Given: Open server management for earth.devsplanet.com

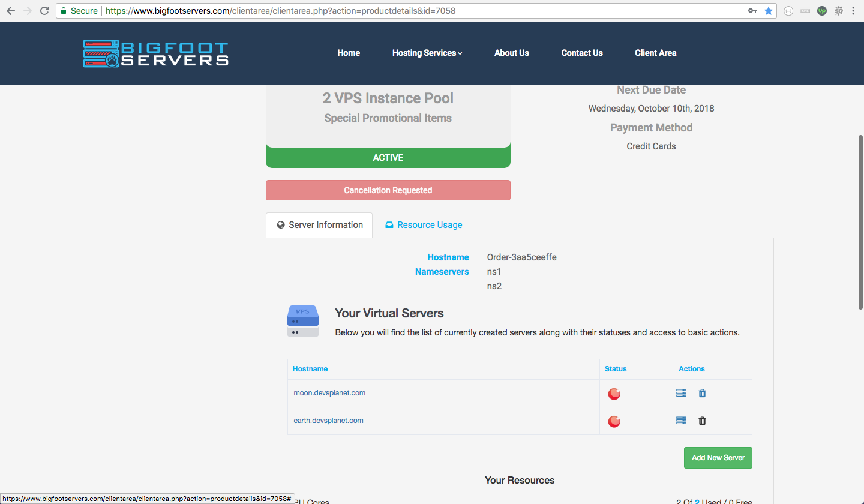Looking at the screenshot, I should [x=681, y=421].
